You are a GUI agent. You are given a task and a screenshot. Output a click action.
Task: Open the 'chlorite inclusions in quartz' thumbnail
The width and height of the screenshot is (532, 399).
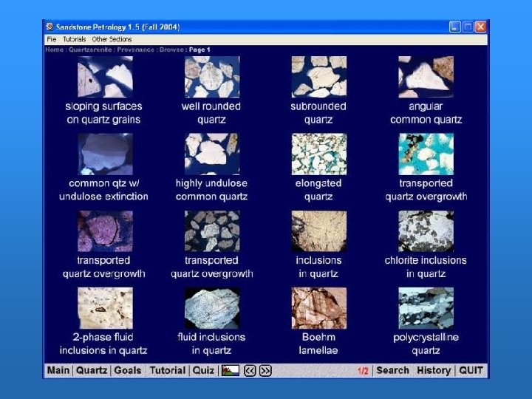click(x=426, y=231)
